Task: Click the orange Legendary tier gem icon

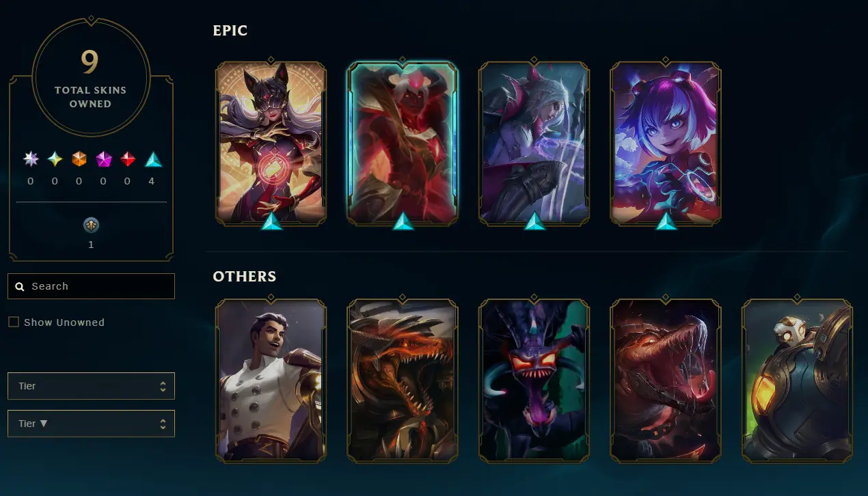Action: 79,159
